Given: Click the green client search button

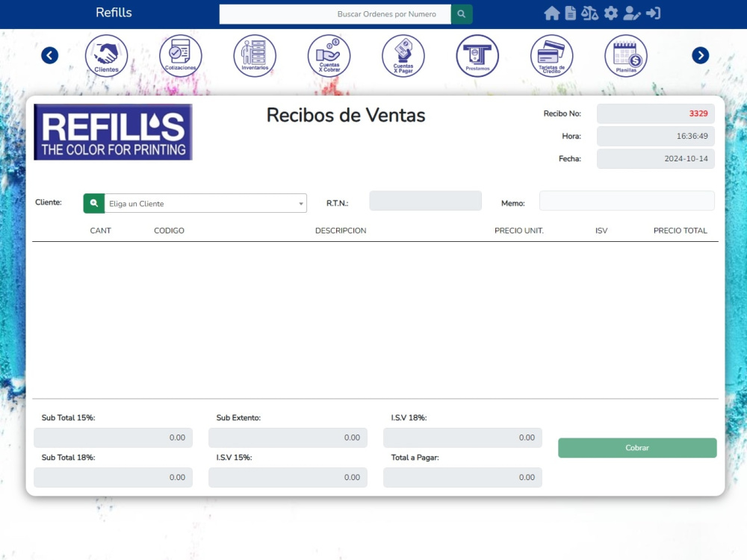Looking at the screenshot, I should pyautogui.click(x=94, y=203).
